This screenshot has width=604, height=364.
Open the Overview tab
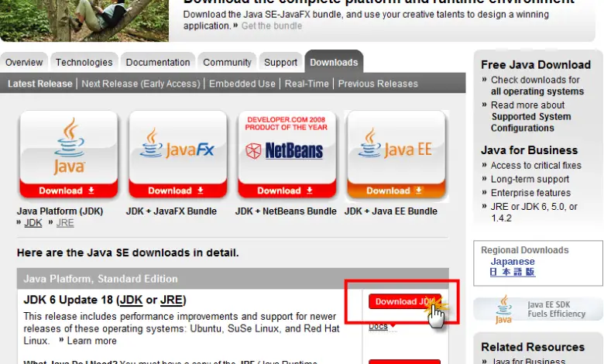[x=24, y=63]
